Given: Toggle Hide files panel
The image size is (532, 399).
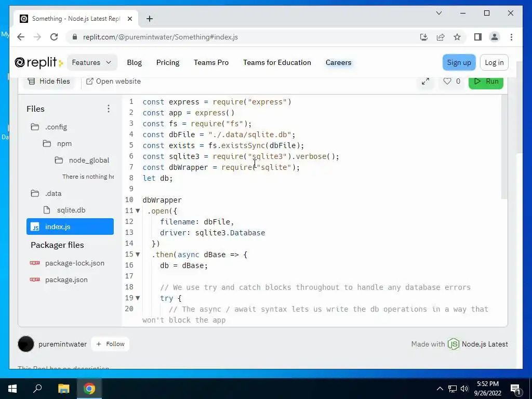Looking at the screenshot, I should (x=49, y=82).
